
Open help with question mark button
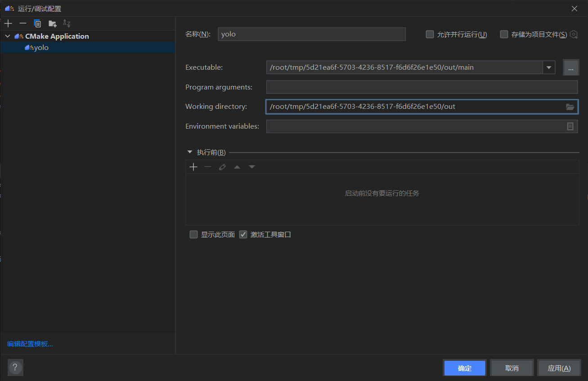[x=15, y=367]
